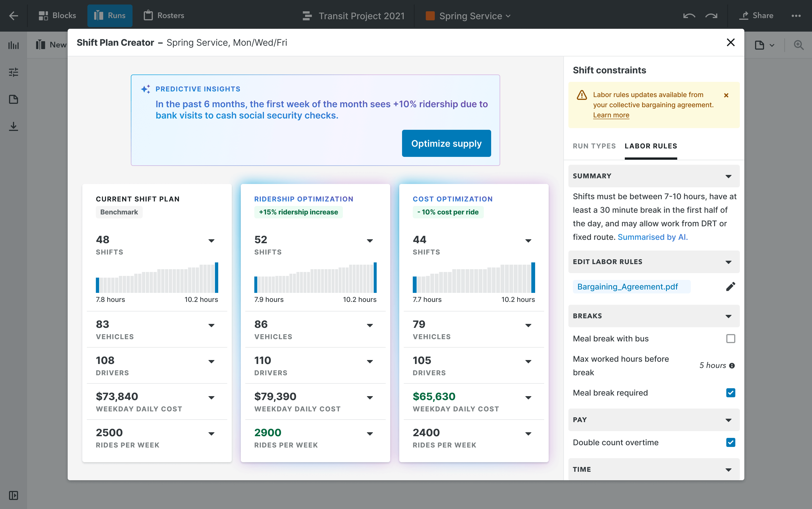Edit Bargaining_Agreement.pdf with pencil icon
Viewport: 812px width, 509px height.
(730, 286)
